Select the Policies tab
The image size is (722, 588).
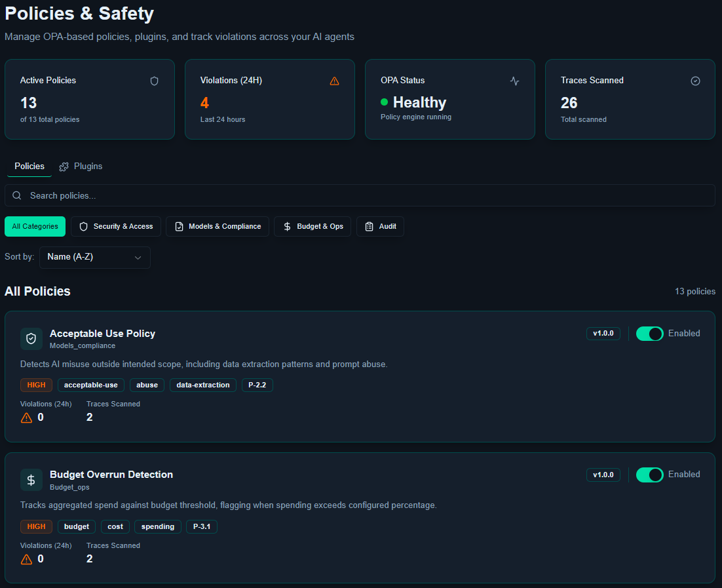[x=29, y=167]
